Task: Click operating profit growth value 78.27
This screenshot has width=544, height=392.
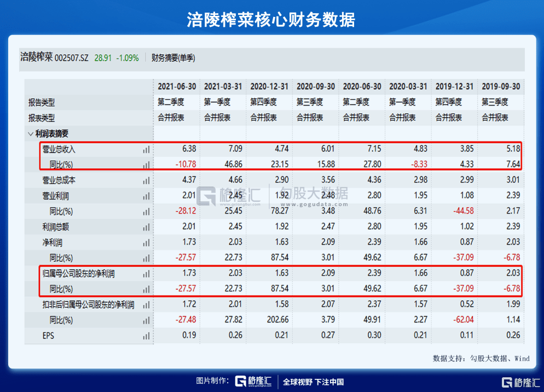Action: click(x=280, y=210)
